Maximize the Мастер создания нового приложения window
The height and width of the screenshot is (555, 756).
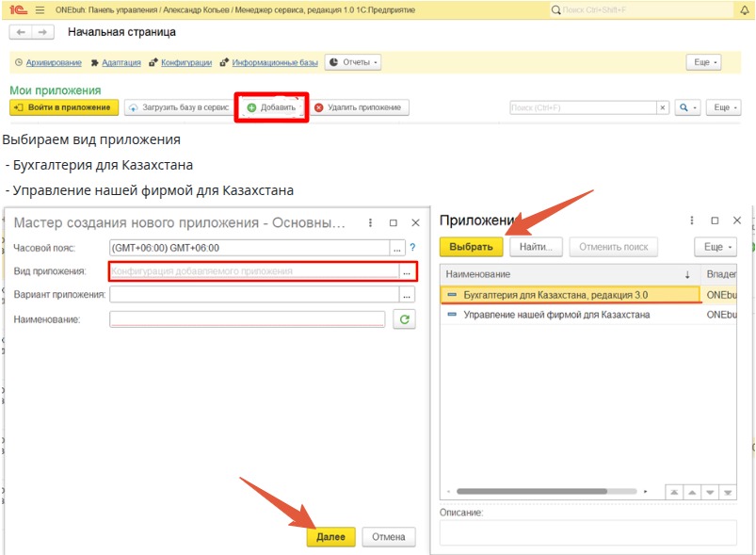[394, 222]
